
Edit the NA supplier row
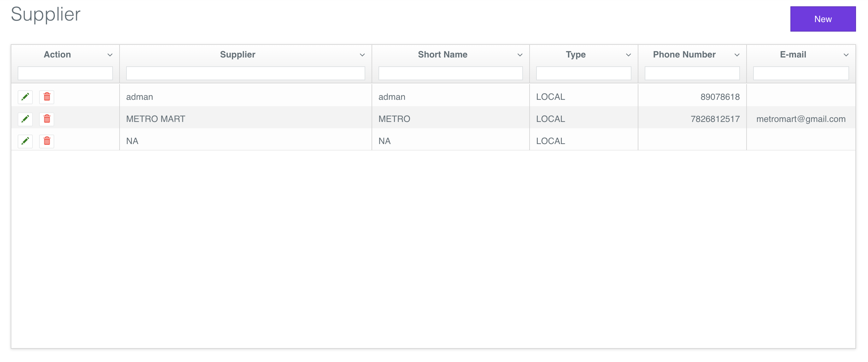tap(25, 141)
